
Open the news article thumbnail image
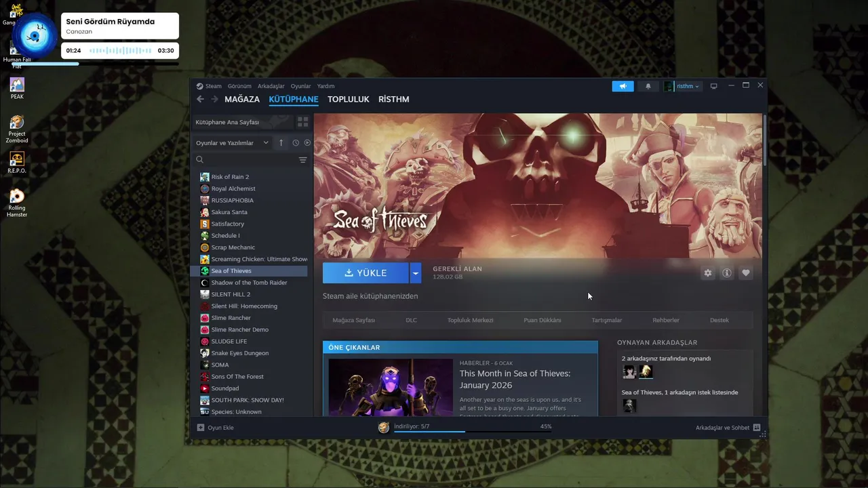391,387
